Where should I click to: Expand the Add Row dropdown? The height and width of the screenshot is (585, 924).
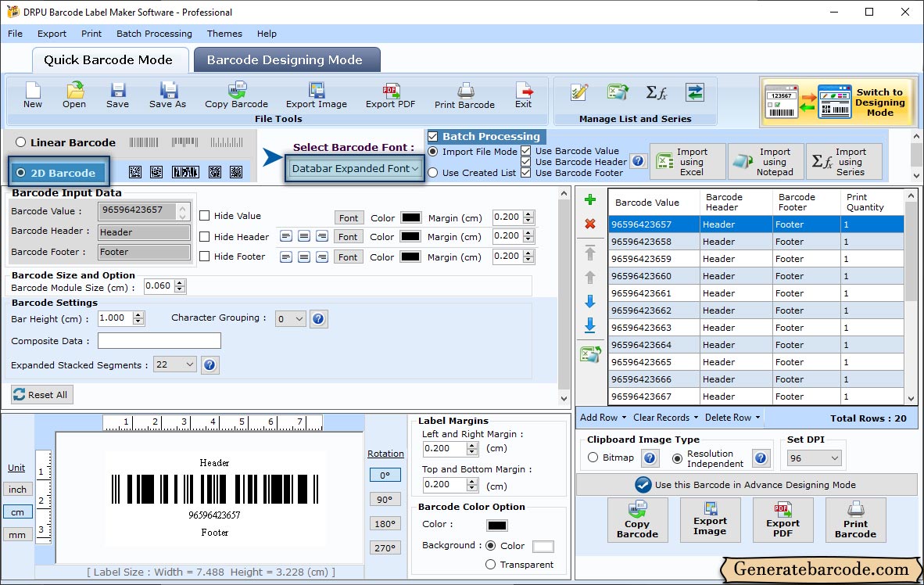click(603, 418)
